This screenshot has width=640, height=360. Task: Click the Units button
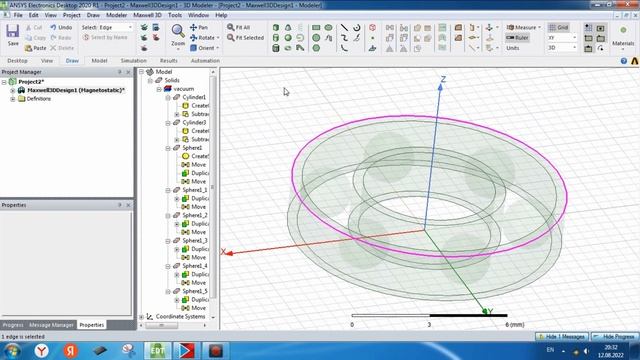pyautogui.click(x=513, y=48)
